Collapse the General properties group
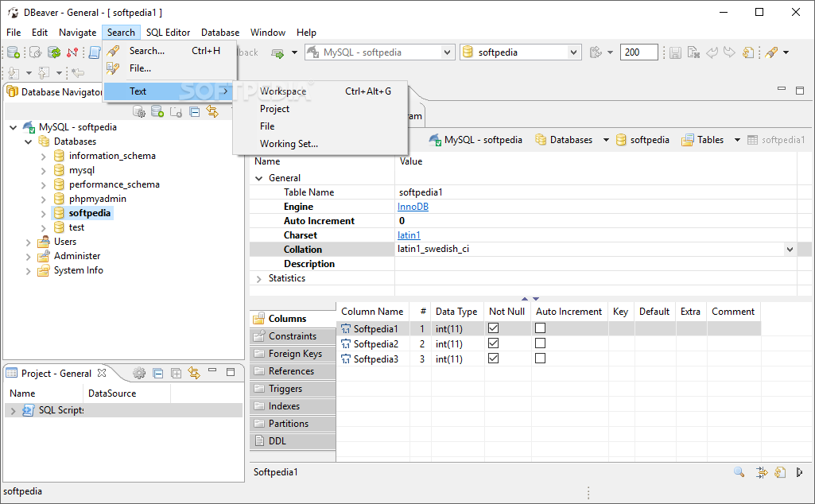 pyautogui.click(x=259, y=178)
